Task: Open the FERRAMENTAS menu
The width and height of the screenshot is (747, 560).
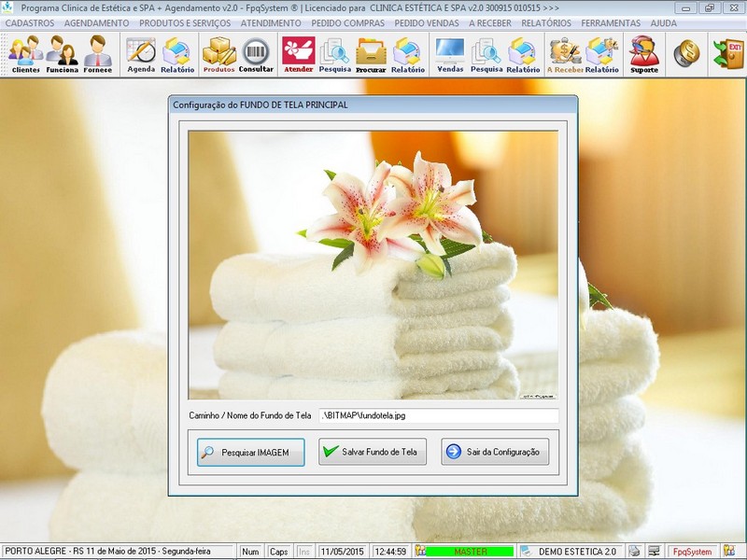Action: (x=611, y=22)
